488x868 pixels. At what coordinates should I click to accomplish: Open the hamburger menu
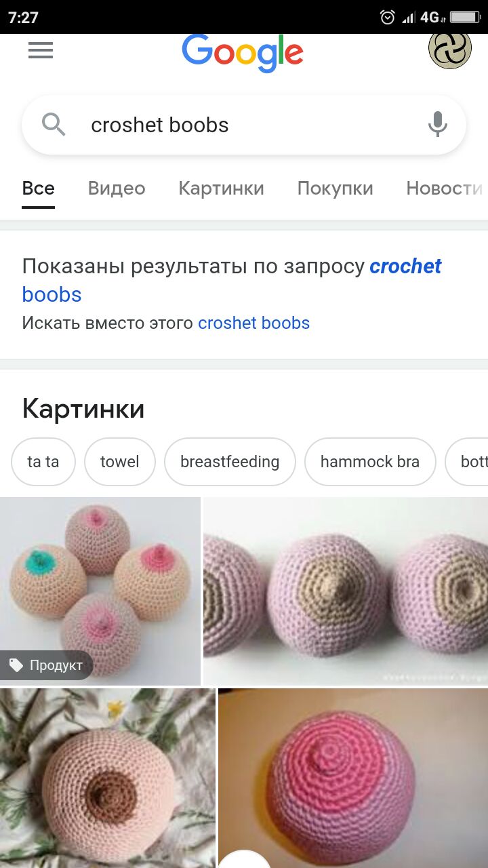pyautogui.click(x=41, y=50)
